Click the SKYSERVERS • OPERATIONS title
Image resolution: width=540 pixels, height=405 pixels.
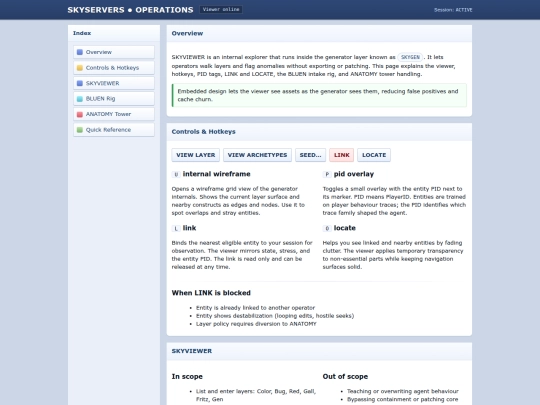130,10
